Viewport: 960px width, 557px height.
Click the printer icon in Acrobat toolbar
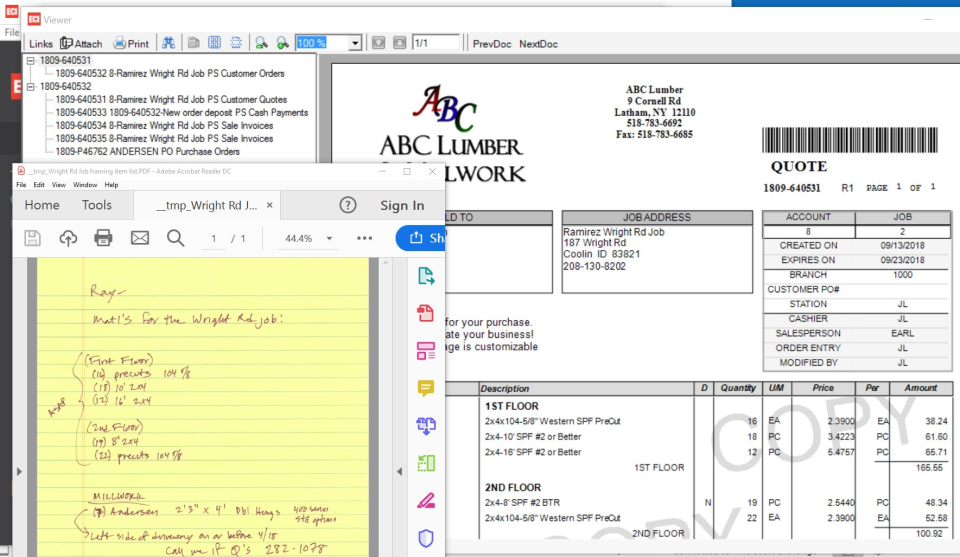pos(103,237)
